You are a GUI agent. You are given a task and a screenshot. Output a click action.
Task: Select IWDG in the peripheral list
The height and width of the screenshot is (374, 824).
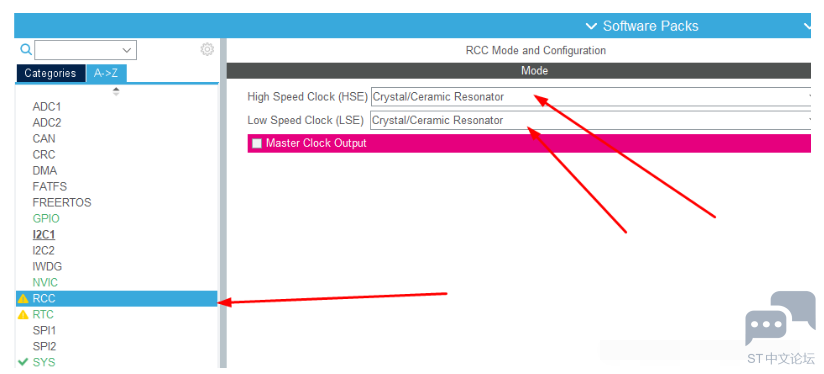47,267
